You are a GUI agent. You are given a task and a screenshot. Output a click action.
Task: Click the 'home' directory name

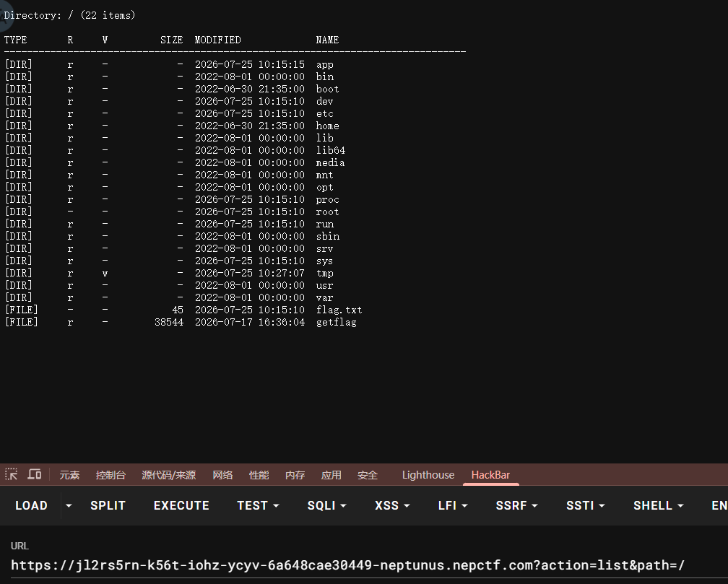pos(327,126)
